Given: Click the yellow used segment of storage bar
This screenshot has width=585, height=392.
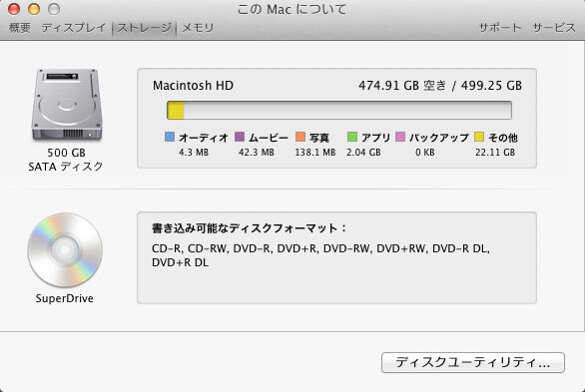Looking at the screenshot, I should [x=176, y=111].
